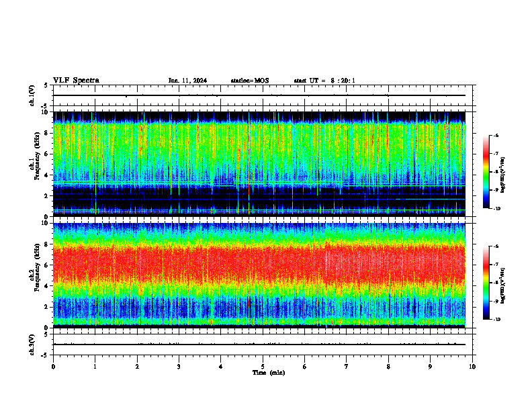532x411 pixels.
Task: Click the "8" kHz tick of ch.1 panel
Action: tap(46, 133)
